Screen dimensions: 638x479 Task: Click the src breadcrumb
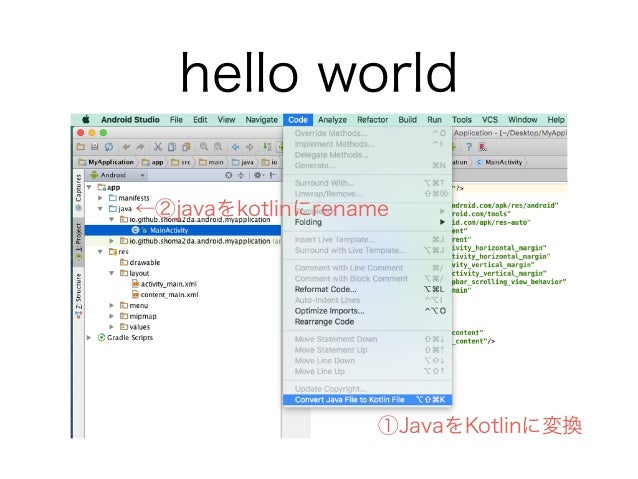(181, 162)
